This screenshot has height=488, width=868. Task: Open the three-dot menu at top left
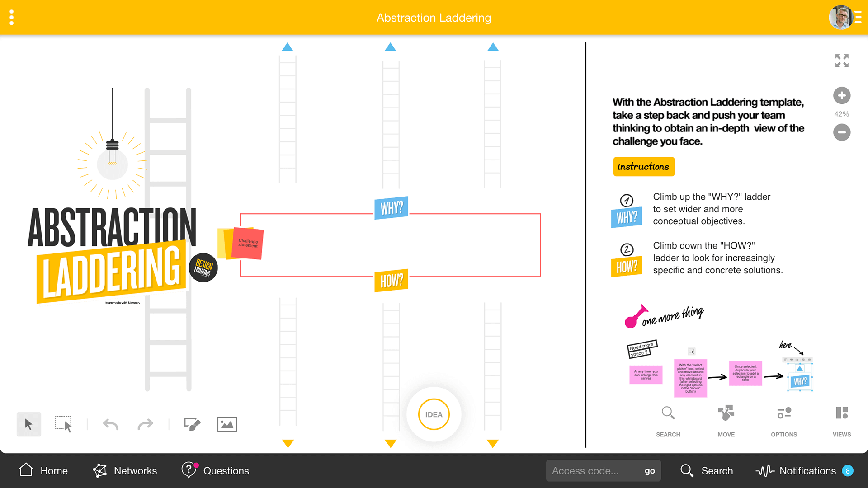(x=12, y=18)
